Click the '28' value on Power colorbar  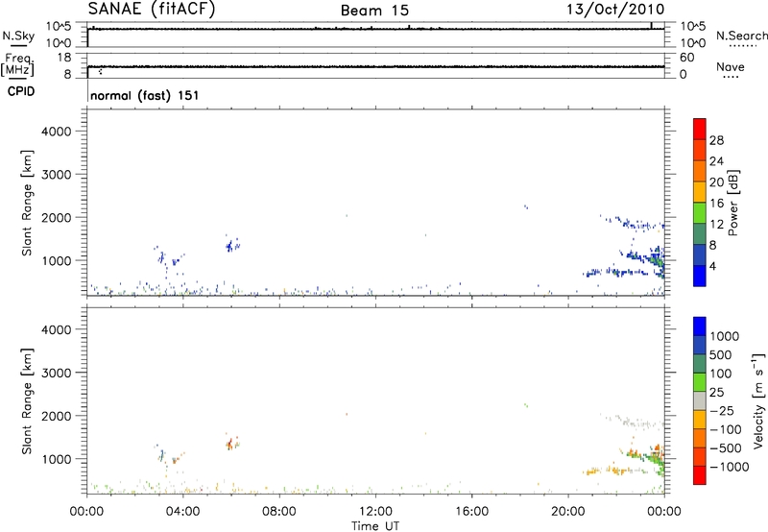716,140
